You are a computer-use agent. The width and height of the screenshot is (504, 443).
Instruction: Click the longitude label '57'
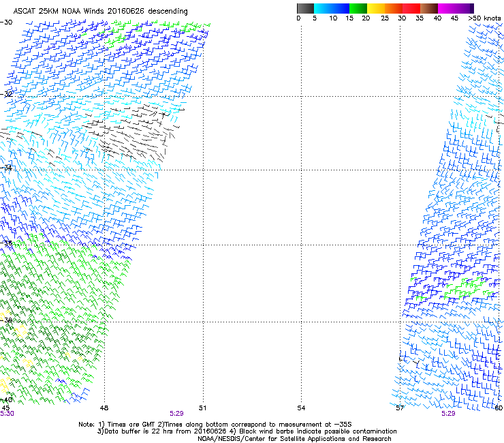pos(400,408)
